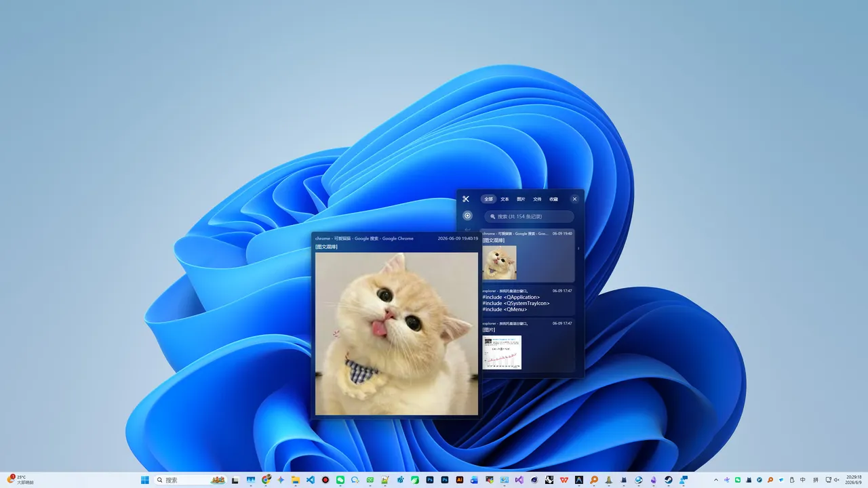868x488 pixels.
Task: Open the green leaf app in taskbar
Action: [x=414, y=480]
